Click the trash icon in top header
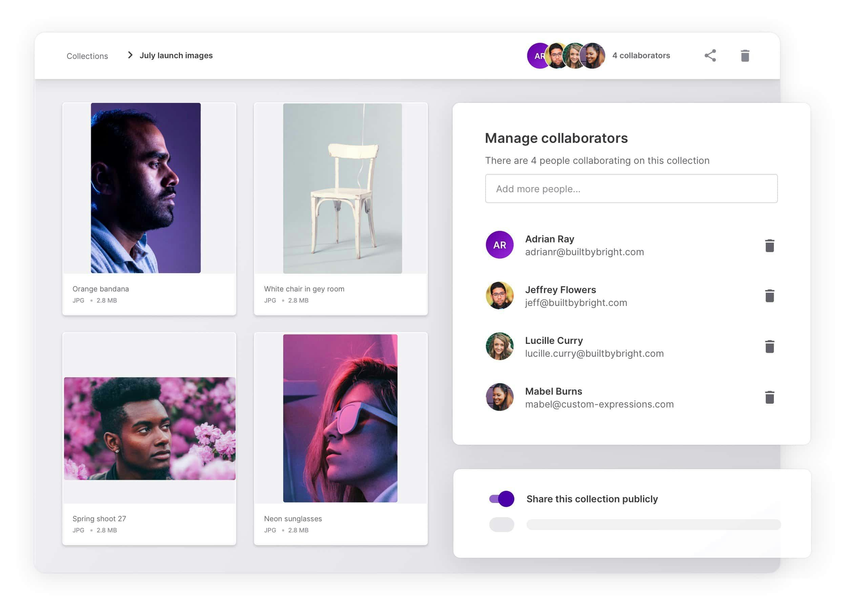The height and width of the screenshot is (616, 864). [x=745, y=56]
